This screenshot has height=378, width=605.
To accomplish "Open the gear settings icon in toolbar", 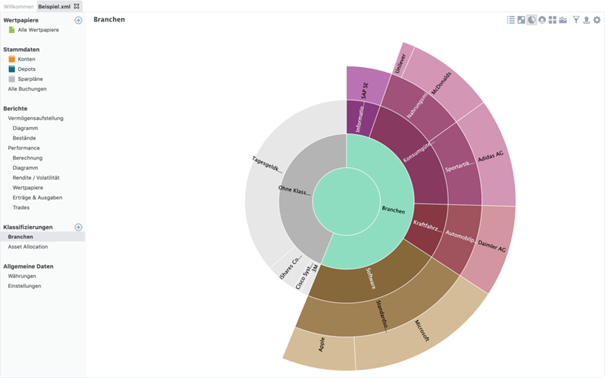I will coord(597,20).
